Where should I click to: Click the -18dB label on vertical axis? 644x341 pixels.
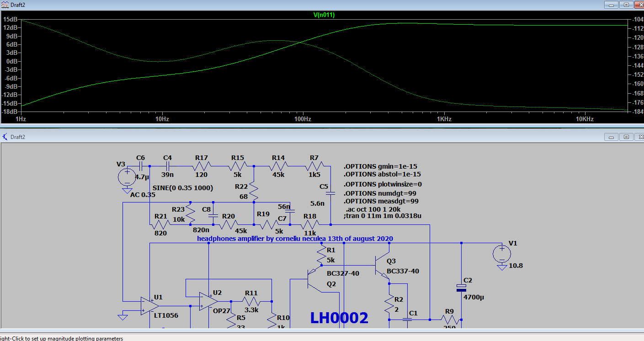(10, 112)
